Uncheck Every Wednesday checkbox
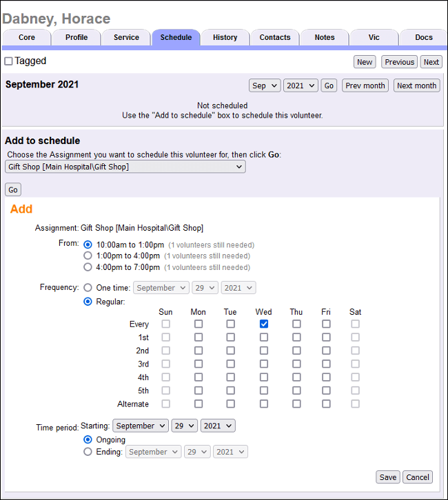 (x=264, y=324)
